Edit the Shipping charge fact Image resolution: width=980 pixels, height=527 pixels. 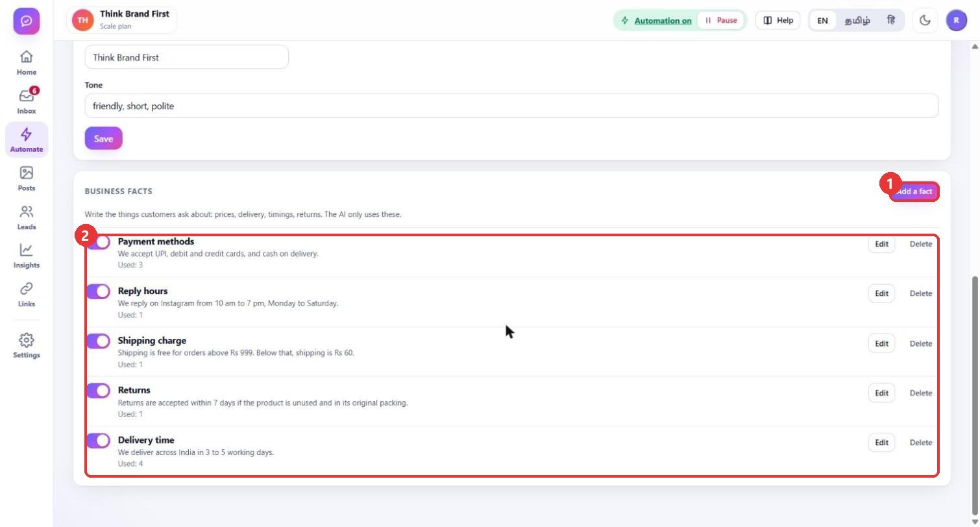(x=881, y=343)
